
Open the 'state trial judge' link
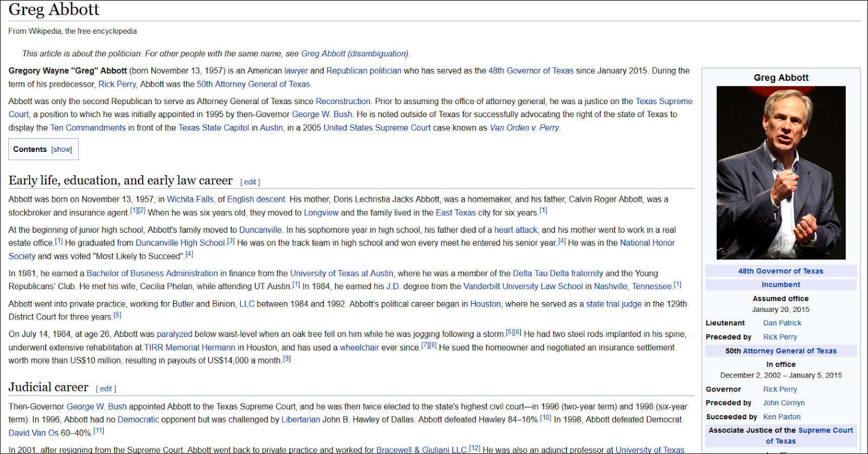click(x=614, y=304)
